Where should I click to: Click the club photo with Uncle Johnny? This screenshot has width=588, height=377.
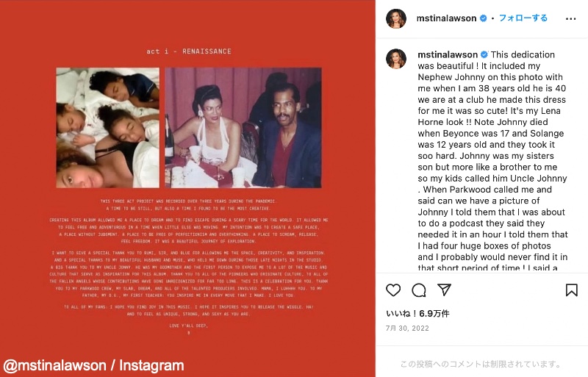(243, 128)
